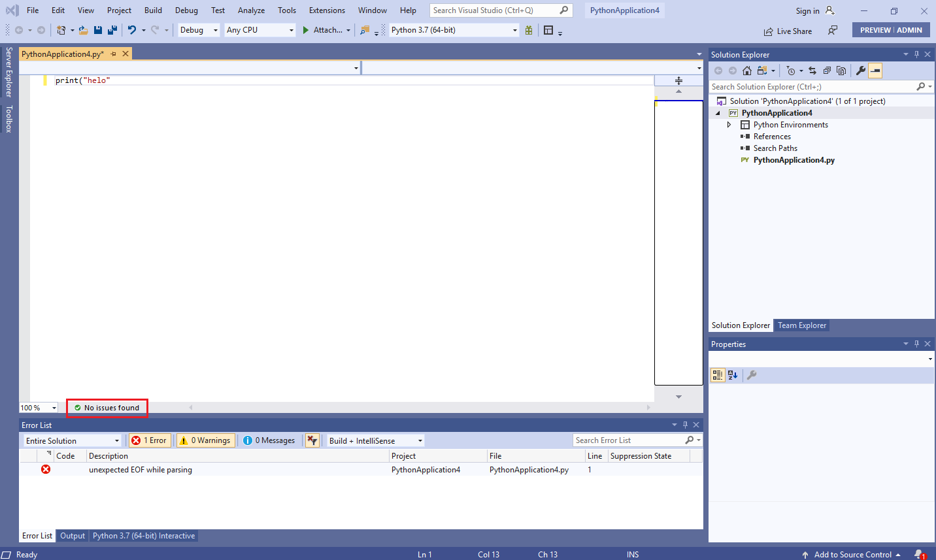This screenshot has width=936, height=560.
Task: Toggle the 1 Error filter button
Action: [150, 440]
